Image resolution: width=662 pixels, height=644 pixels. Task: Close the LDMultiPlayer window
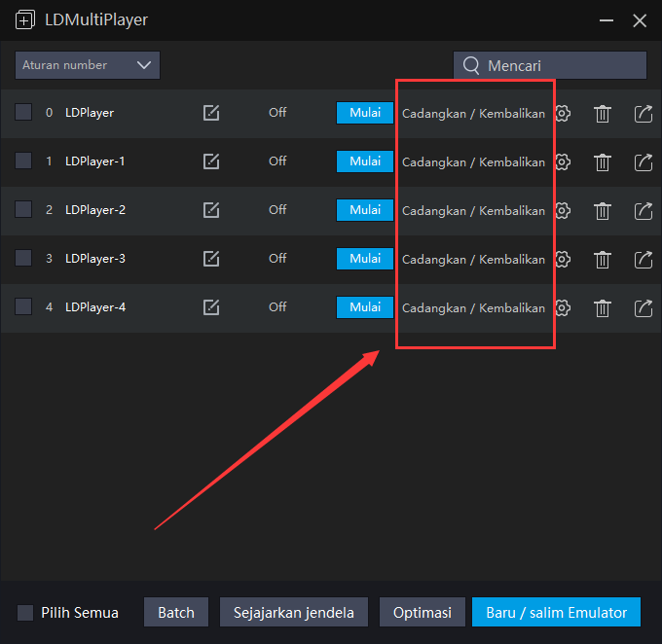[640, 20]
